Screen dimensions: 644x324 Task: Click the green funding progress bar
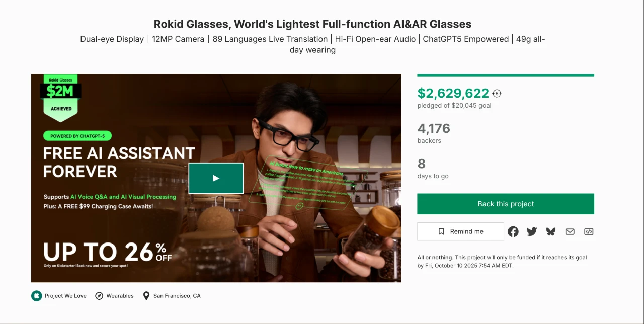tap(505, 75)
